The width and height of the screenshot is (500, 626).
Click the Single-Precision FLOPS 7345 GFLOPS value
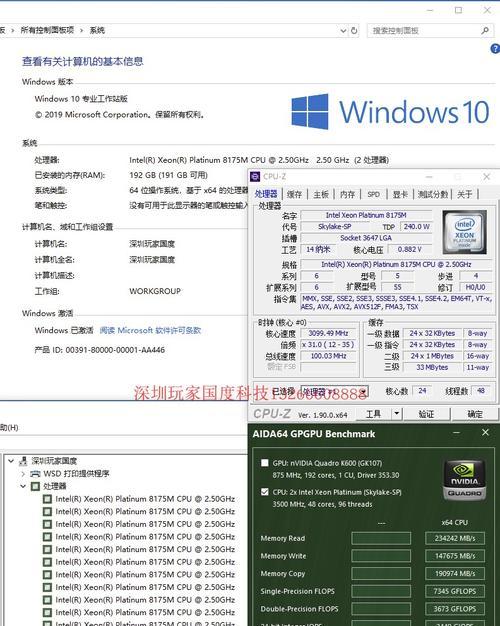point(455,591)
